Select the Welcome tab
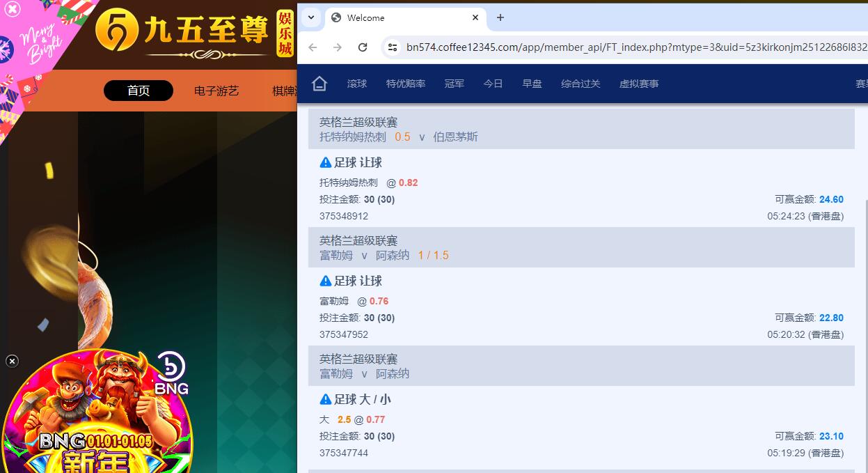This screenshot has height=473, width=868. click(x=405, y=17)
